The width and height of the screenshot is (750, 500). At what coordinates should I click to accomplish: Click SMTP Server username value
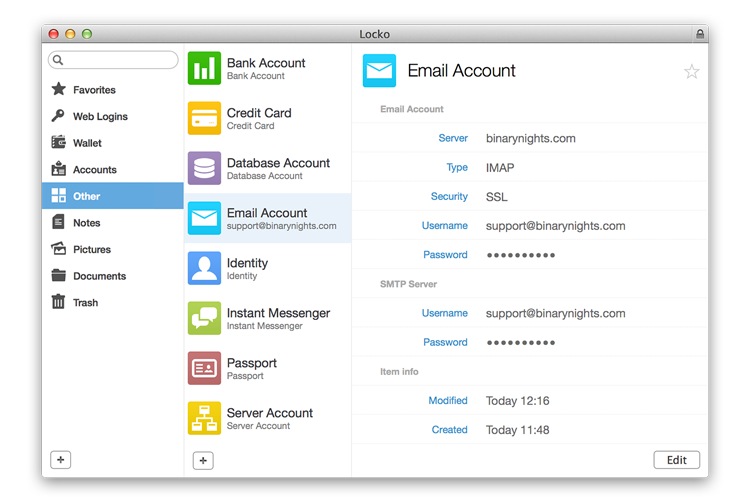point(555,313)
